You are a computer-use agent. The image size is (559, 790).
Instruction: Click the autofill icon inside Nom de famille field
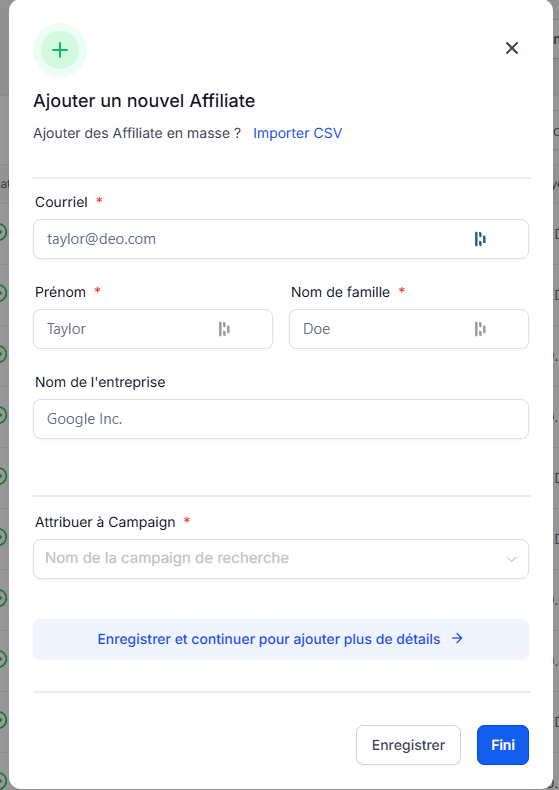click(x=480, y=329)
